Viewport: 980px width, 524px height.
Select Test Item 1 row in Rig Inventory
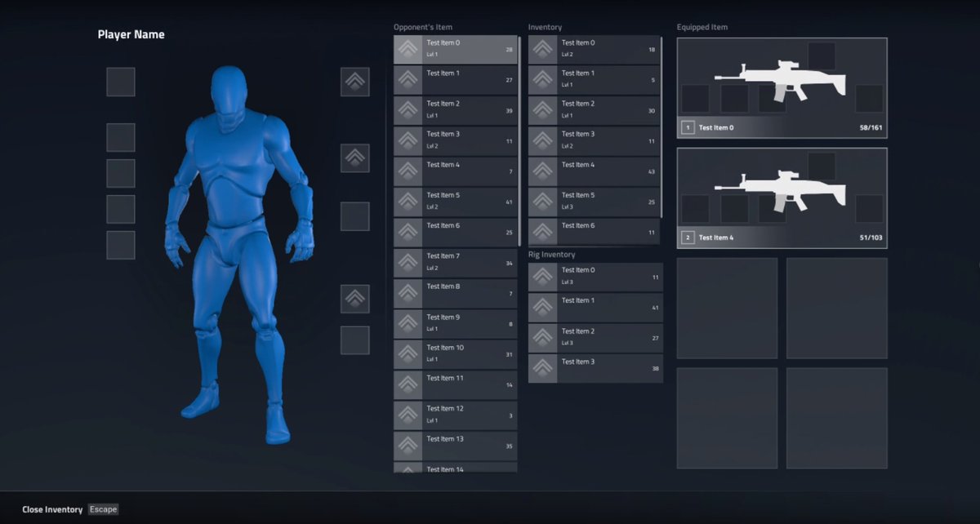[595, 308]
